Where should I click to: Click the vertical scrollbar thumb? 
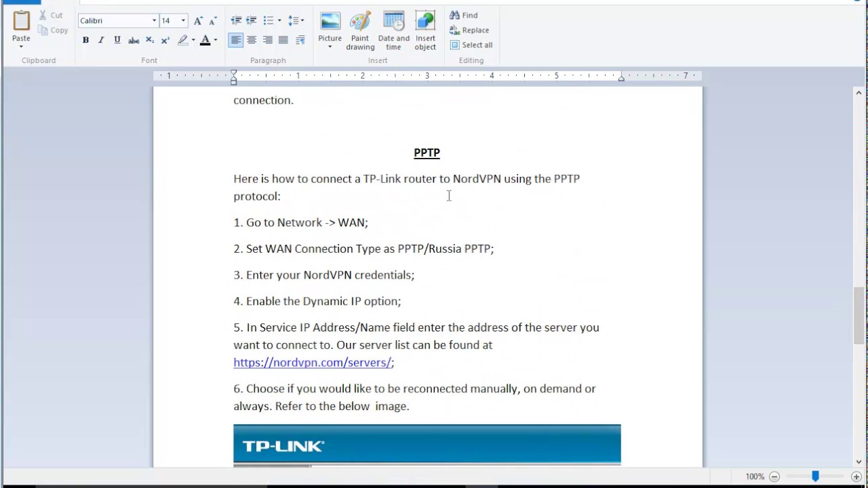[x=859, y=315]
